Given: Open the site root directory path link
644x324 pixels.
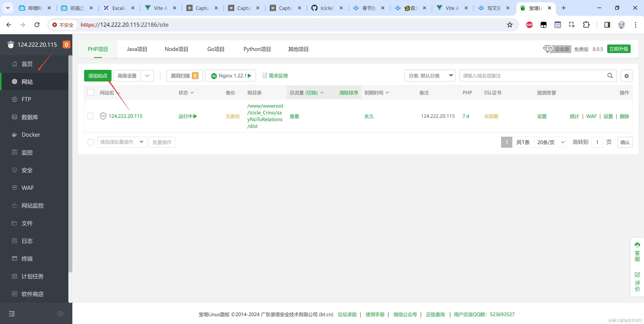Looking at the screenshot, I should pyautogui.click(x=265, y=116).
